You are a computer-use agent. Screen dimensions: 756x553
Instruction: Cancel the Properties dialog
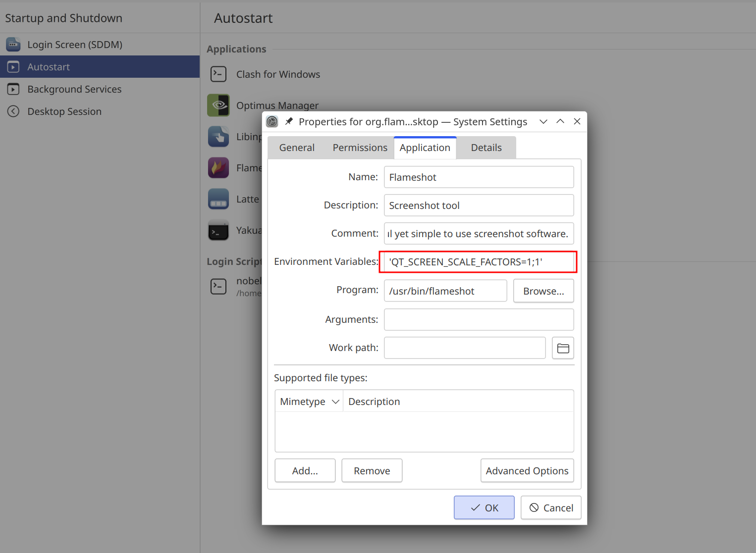(x=551, y=508)
